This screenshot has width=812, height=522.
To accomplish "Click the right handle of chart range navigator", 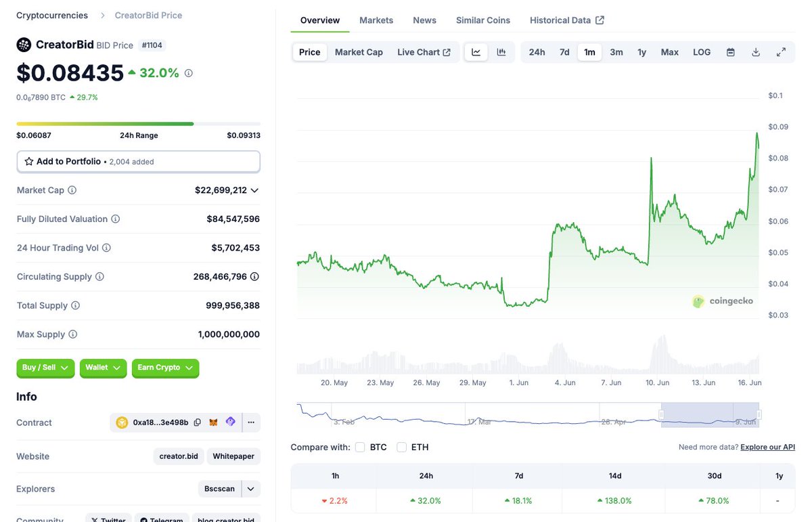I will [759, 414].
